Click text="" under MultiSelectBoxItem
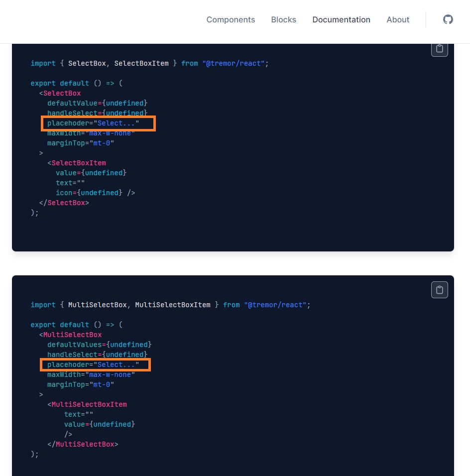 point(78,414)
